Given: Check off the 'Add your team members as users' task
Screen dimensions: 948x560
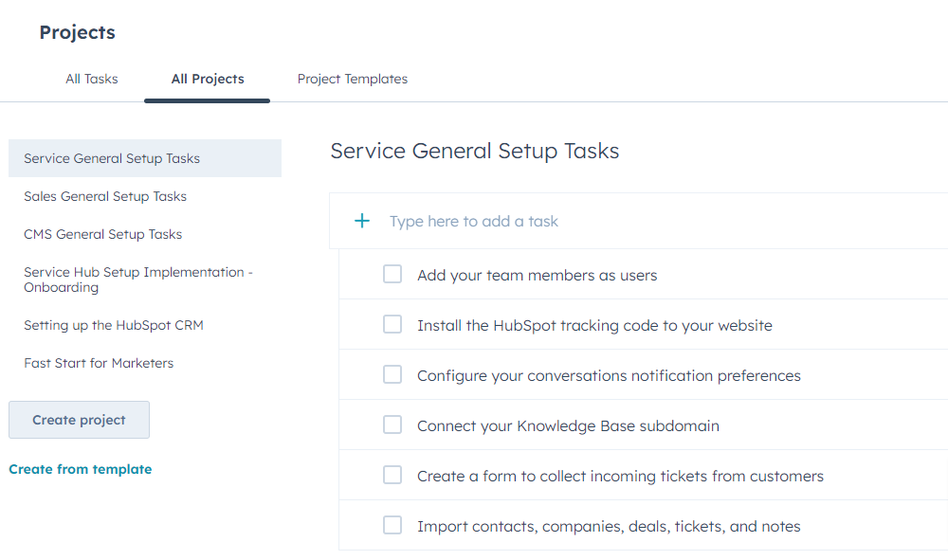Looking at the screenshot, I should [x=392, y=273].
